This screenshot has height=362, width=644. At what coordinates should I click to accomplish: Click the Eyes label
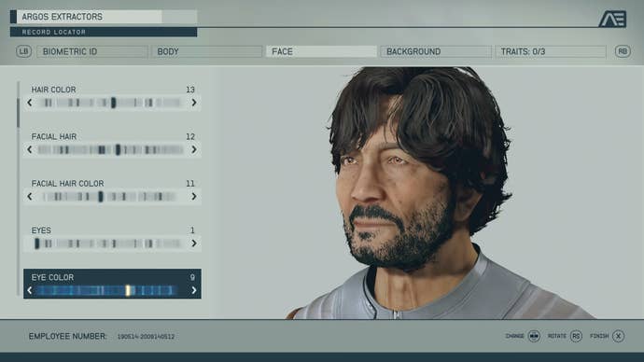click(x=41, y=230)
